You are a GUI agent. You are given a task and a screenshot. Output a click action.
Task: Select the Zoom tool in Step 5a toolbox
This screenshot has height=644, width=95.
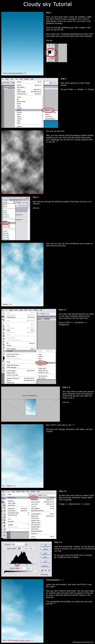(4, 535)
